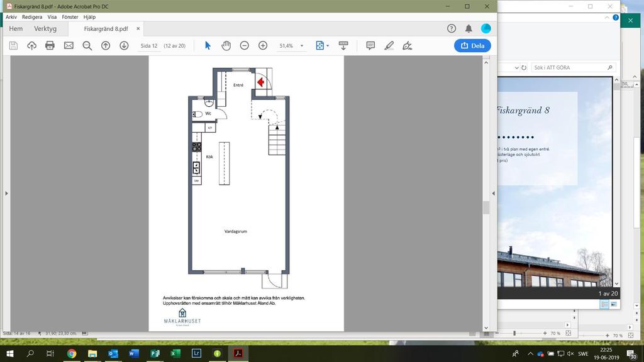Zoom out with the minus icon

pos(245,45)
